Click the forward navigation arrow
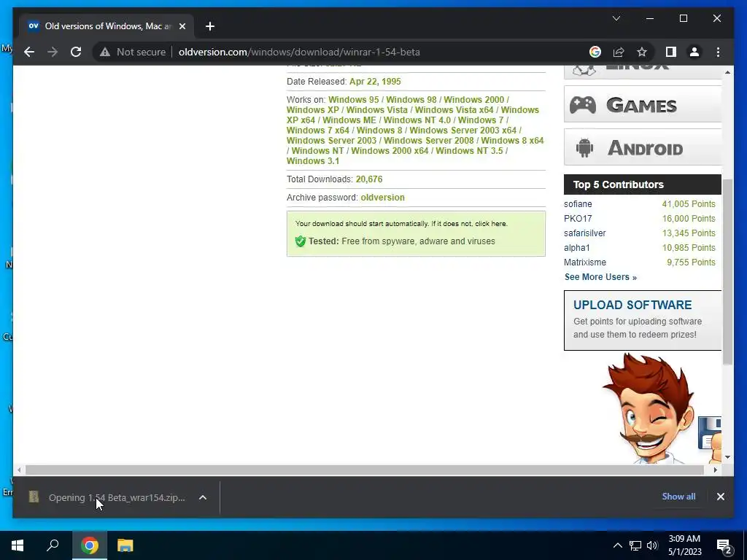Screen dimensions: 747x560 pyautogui.click(x=53, y=52)
